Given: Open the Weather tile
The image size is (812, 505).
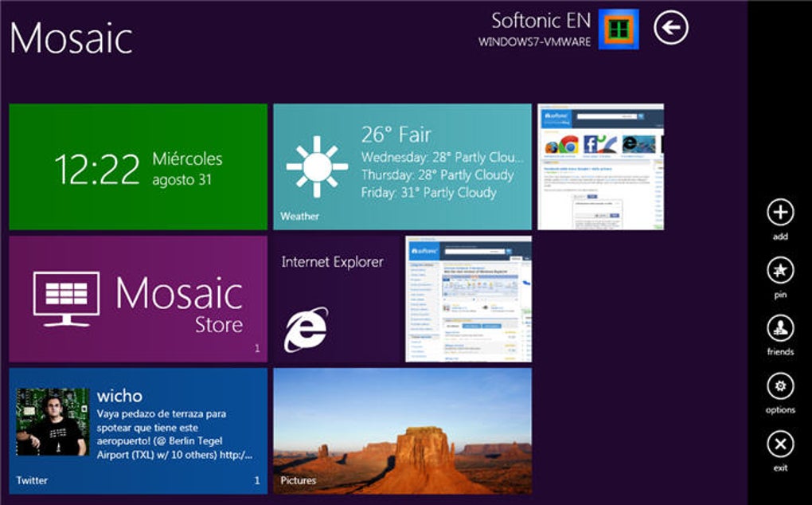Looking at the screenshot, I should coord(402,166).
